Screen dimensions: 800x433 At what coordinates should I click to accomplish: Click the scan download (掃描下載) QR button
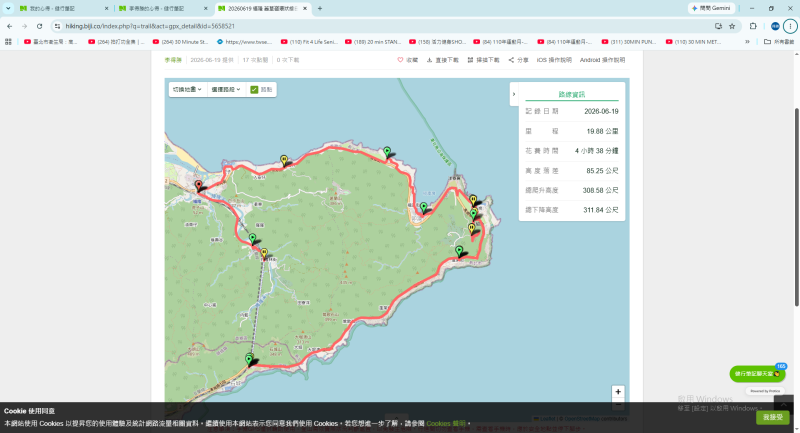pos(483,60)
